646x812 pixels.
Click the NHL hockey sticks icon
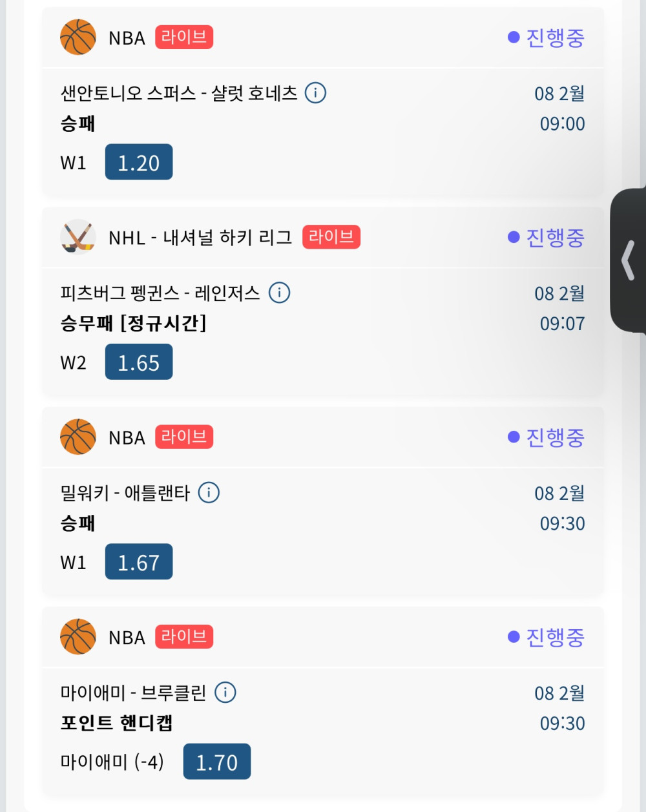78,237
